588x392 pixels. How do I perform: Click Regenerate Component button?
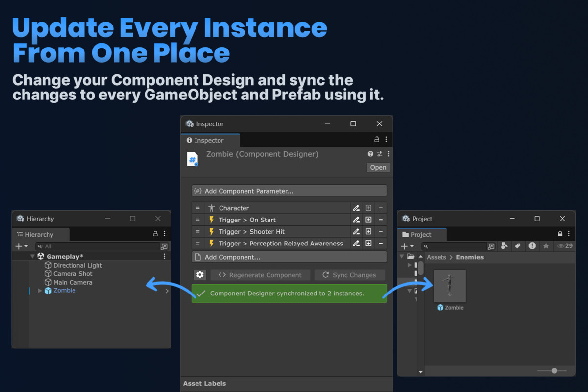click(x=260, y=275)
